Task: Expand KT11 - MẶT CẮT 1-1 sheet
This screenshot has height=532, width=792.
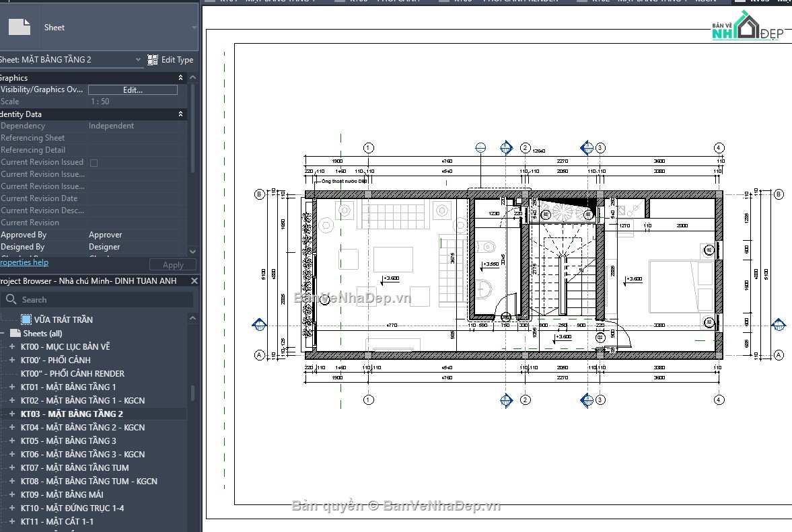Action: coord(12,521)
